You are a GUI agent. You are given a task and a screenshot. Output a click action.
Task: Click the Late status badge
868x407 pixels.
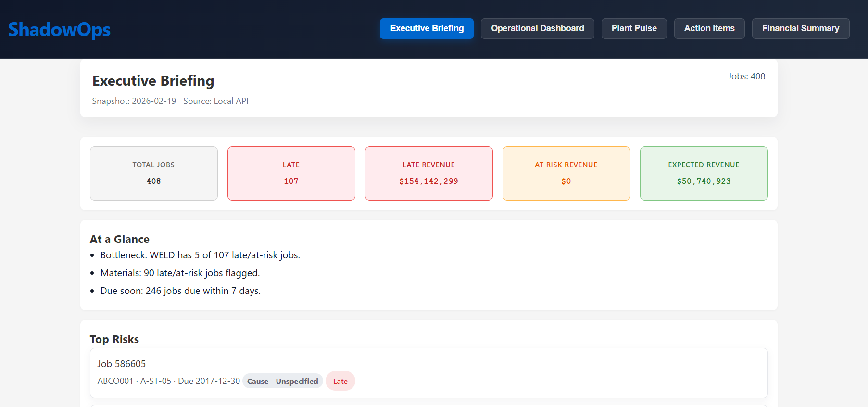(x=340, y=381)
